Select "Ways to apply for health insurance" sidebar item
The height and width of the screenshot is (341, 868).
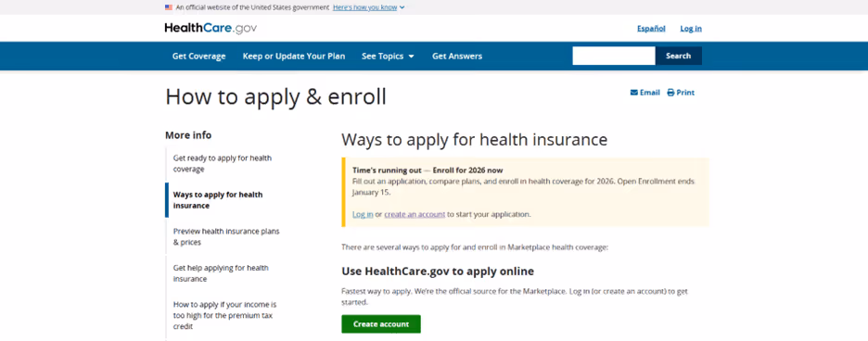218,200
